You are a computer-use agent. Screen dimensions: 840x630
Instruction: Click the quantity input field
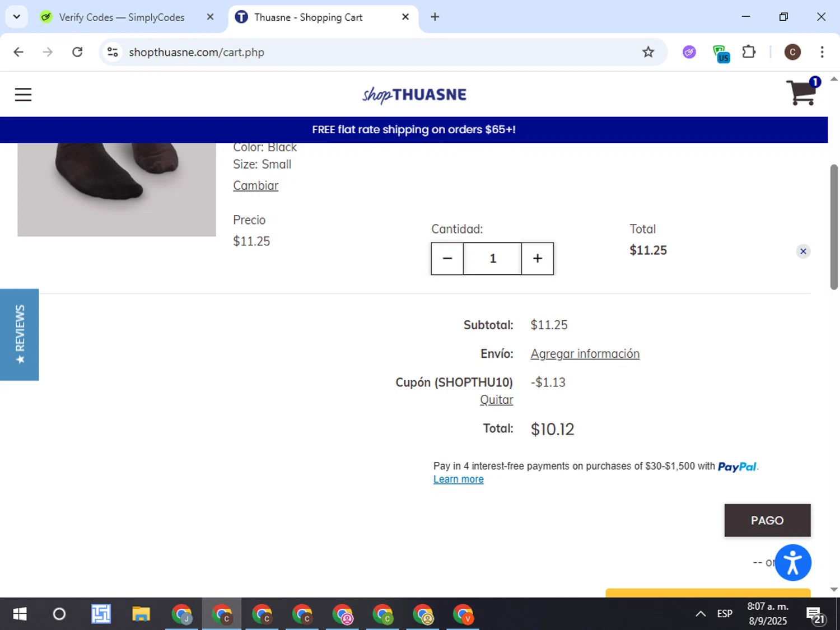(x=492, y=258)
